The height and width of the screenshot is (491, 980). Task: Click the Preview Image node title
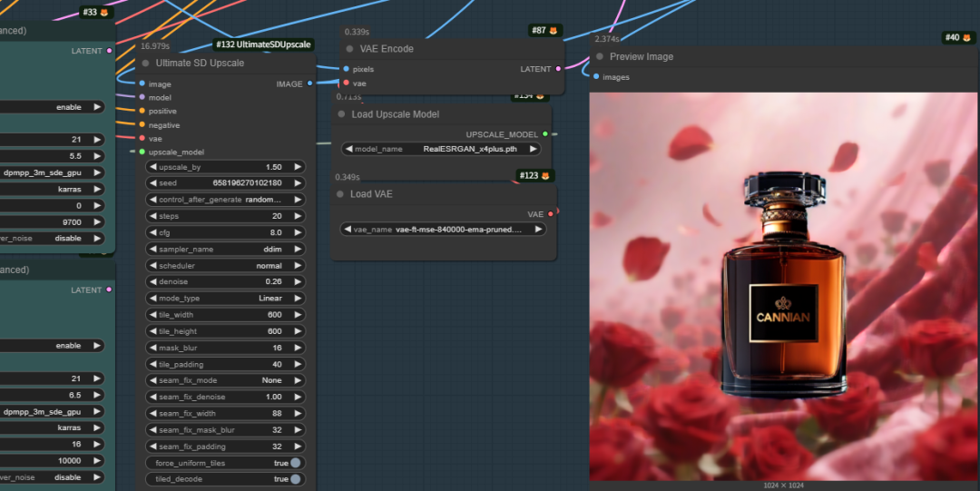(642, 57)
